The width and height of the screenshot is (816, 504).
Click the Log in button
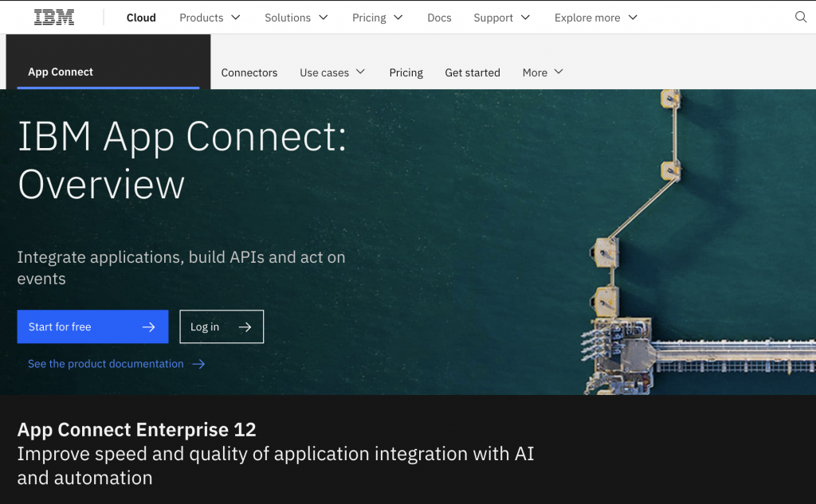click(x=222, y=326)
